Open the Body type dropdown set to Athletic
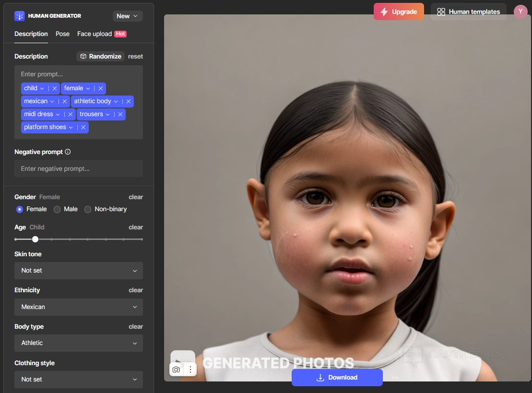This screenshot has height=393, width=532. pos(79,343)
